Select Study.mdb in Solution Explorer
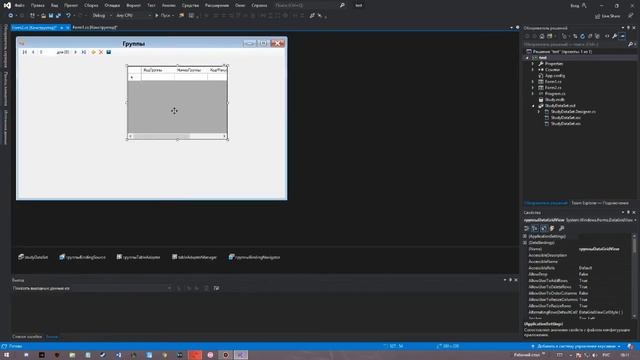The image size is (640, 360). (554, 100)
